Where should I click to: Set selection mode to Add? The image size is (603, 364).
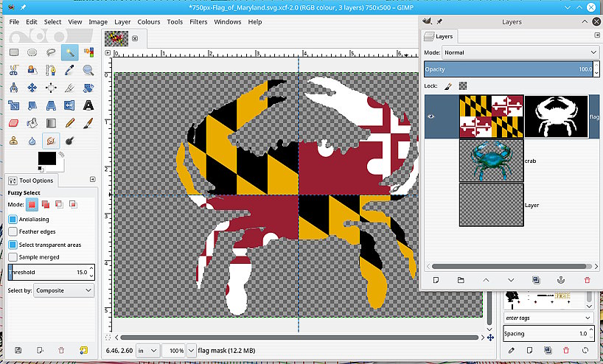point(46,205)
